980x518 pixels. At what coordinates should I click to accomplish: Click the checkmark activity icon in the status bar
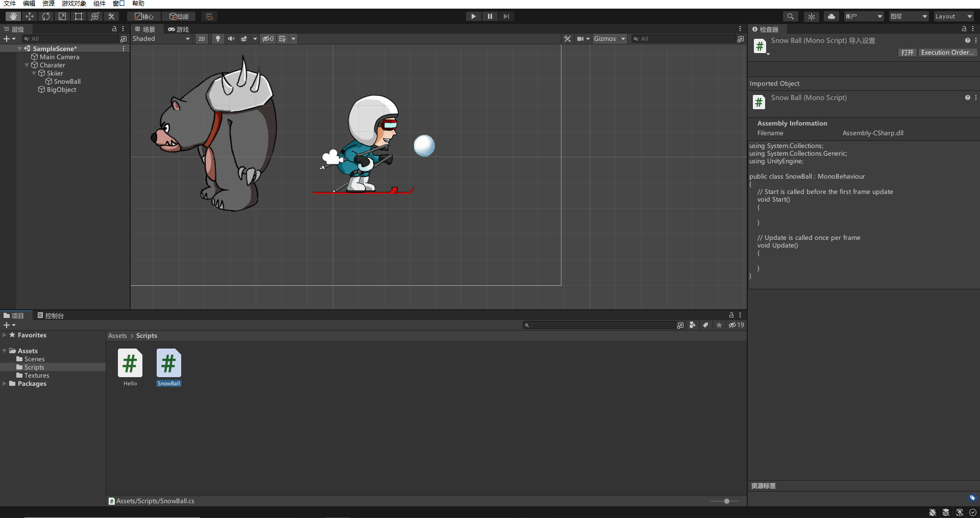(x=973, y=512)
